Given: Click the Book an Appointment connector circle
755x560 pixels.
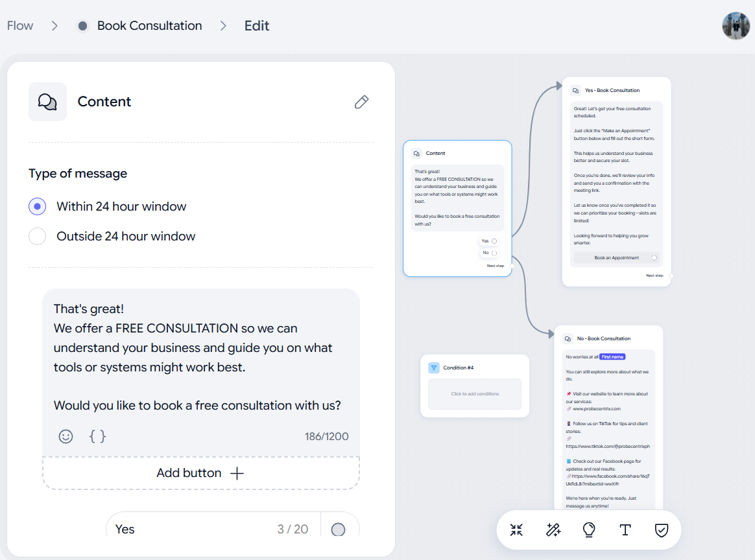Looking at the screenshot, I should [x=654, y=258].
